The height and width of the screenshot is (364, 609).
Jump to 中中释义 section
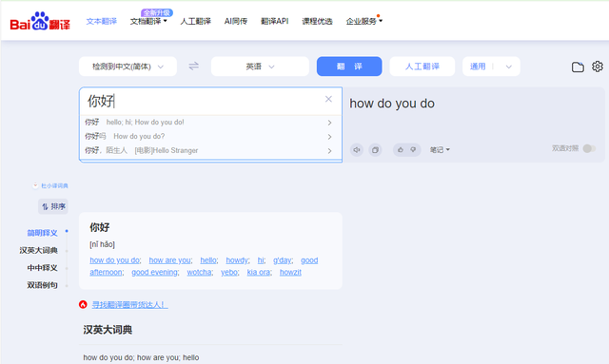click(x=42, y=268)
